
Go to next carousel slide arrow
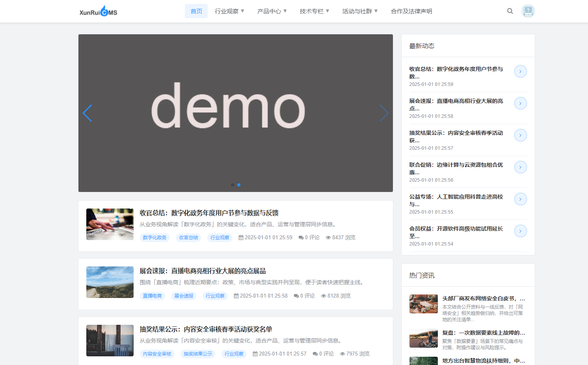coord(384,113)
